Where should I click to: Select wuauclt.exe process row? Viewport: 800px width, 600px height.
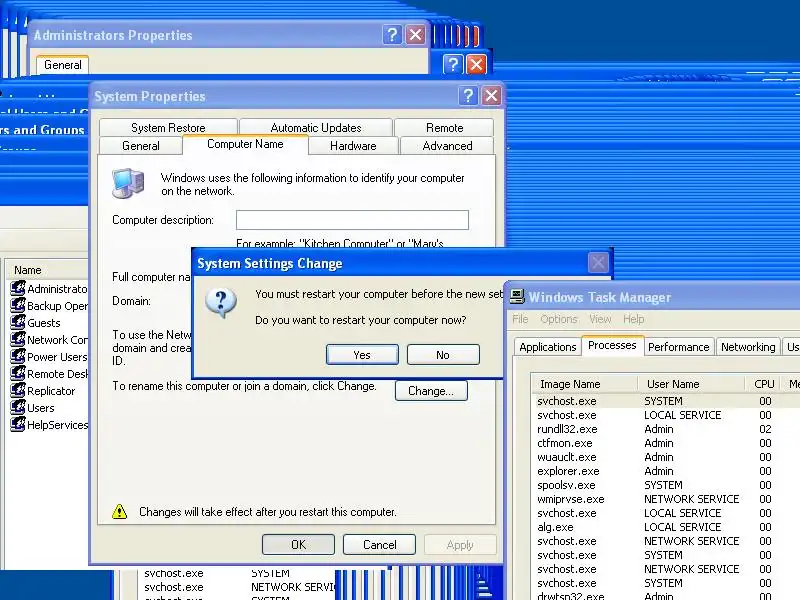[666, 457]
